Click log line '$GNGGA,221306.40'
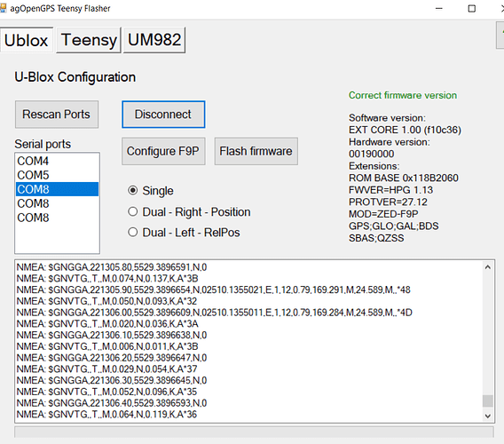This screenshot has width=504, height=444. (x=112, y=403)
